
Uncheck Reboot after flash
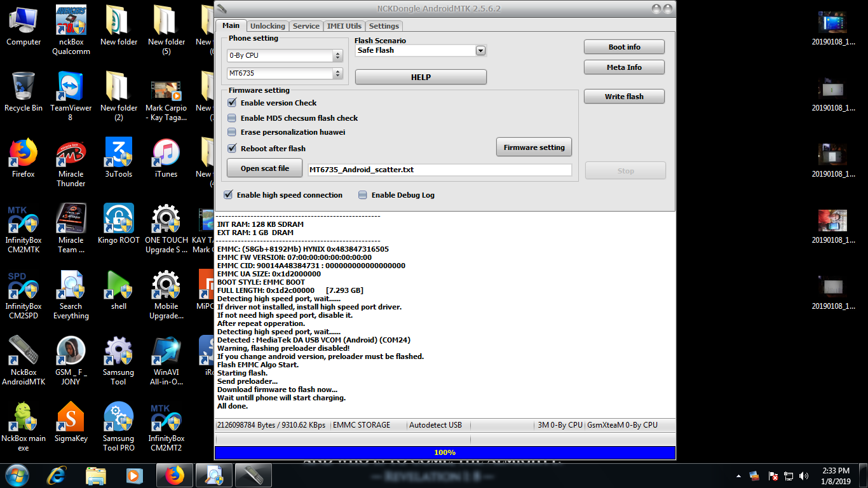(x=232, y=149)
